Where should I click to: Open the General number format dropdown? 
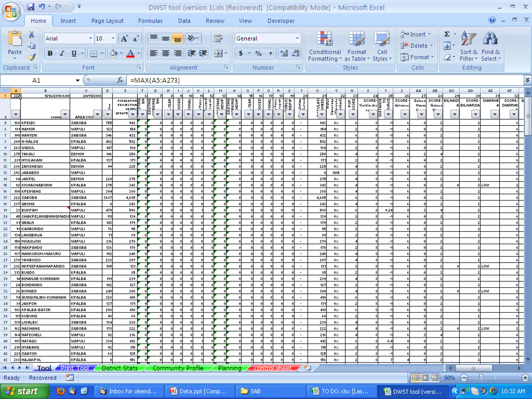297,38
